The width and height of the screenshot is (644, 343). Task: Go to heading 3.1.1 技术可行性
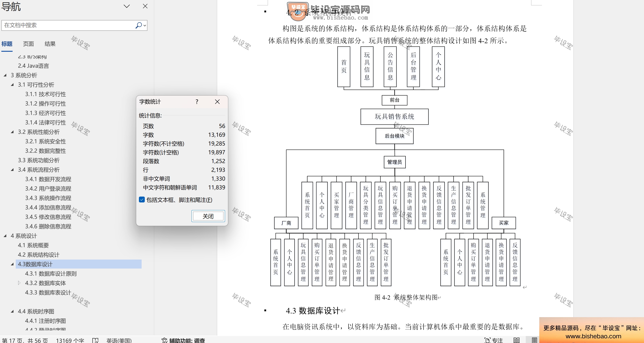45,94
